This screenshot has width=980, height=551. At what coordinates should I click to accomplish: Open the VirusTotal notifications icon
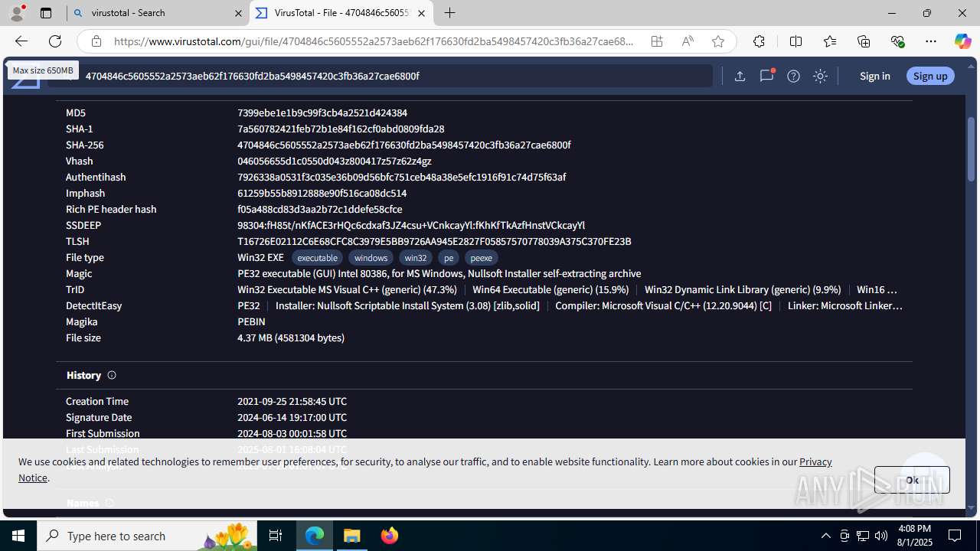pyautogui.click(x=766, y=76)
